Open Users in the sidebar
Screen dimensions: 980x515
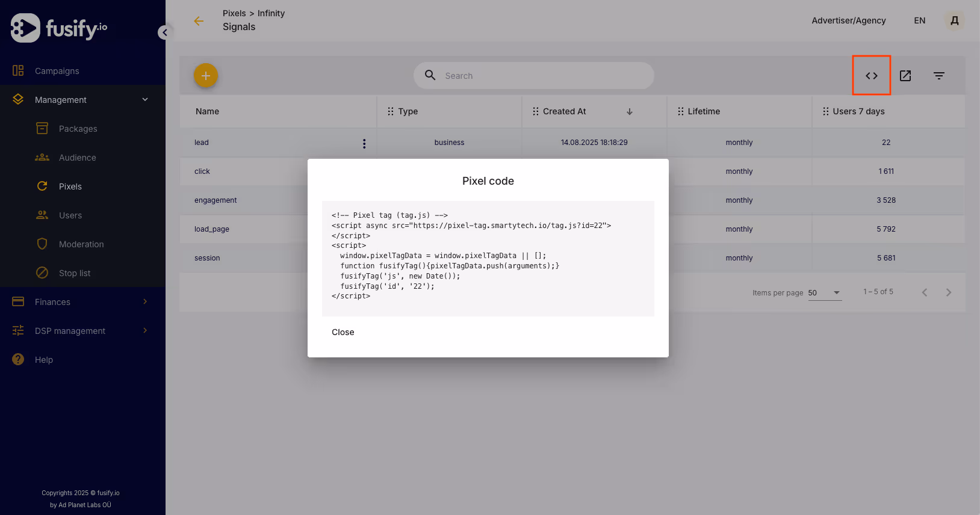pos(70,215)
